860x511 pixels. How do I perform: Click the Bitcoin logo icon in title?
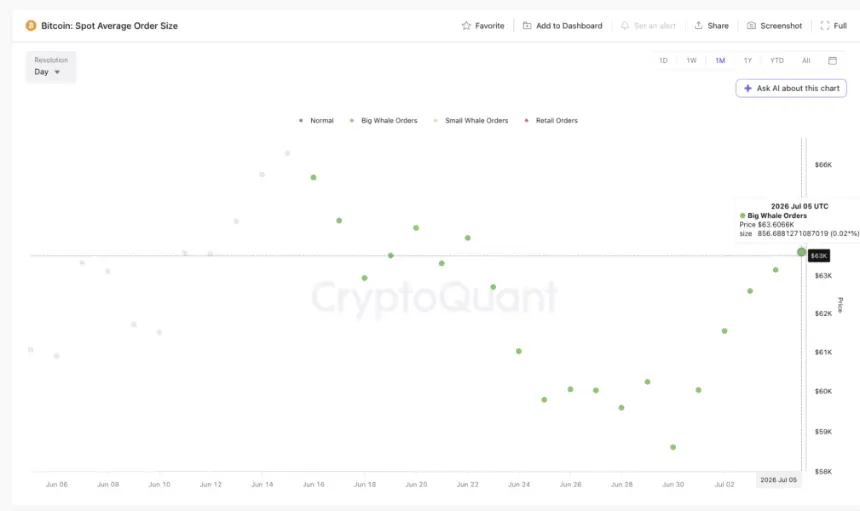click(x=31, y=26)
